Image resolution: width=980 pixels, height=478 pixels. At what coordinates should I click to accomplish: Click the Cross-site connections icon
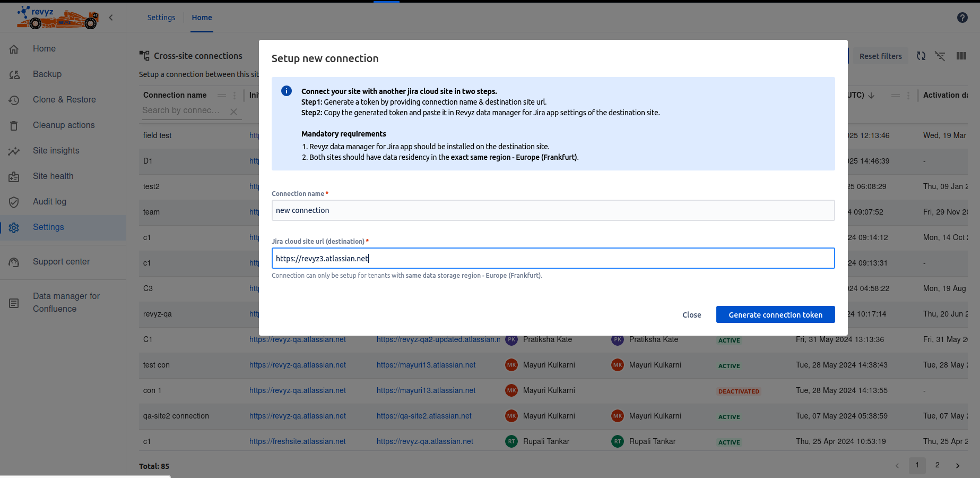click(143, 55)
